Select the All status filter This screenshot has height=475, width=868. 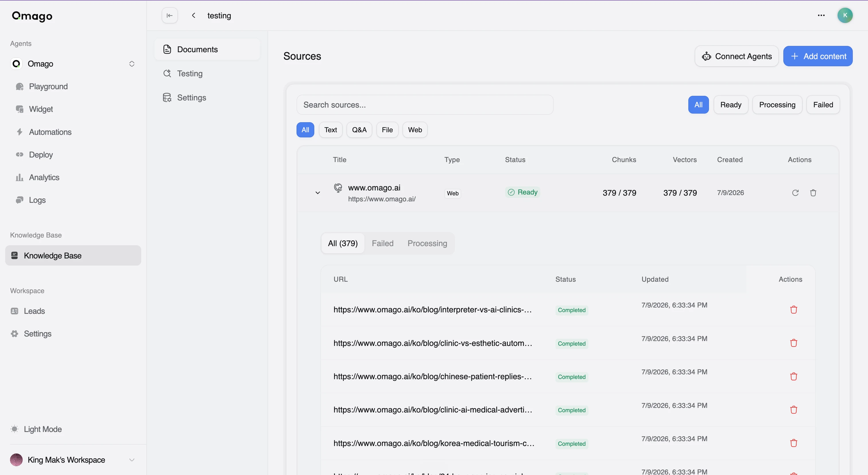698,105
